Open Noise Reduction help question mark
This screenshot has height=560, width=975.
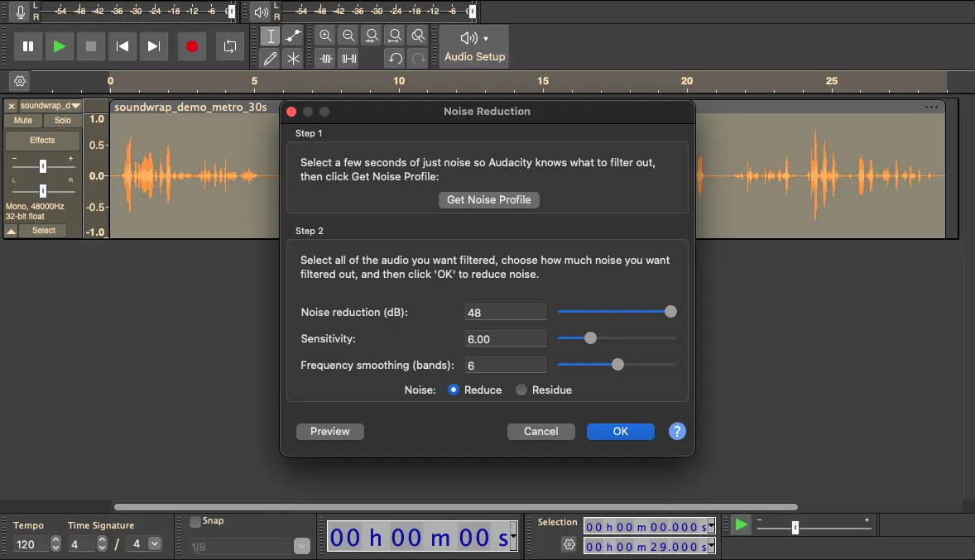point(677,431)
